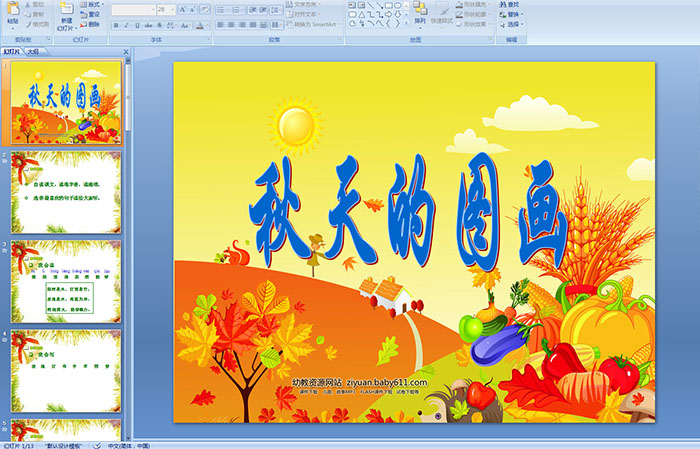This screenshot has height=449, width=700.
Task: Open the Replace (替换) dropdown
Action: pyautogui.click(x=512, y=14)
